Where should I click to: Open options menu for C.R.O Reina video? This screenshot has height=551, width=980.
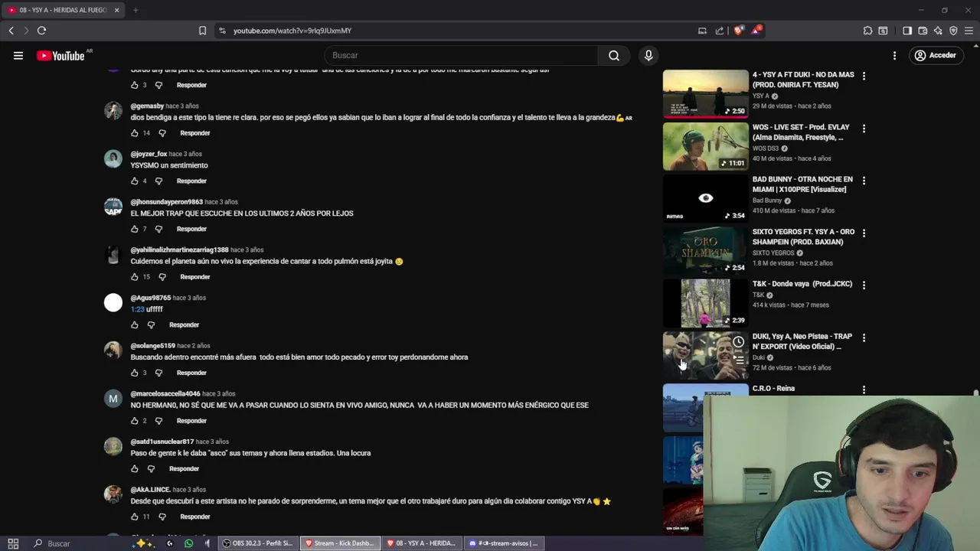click(864, 390)
